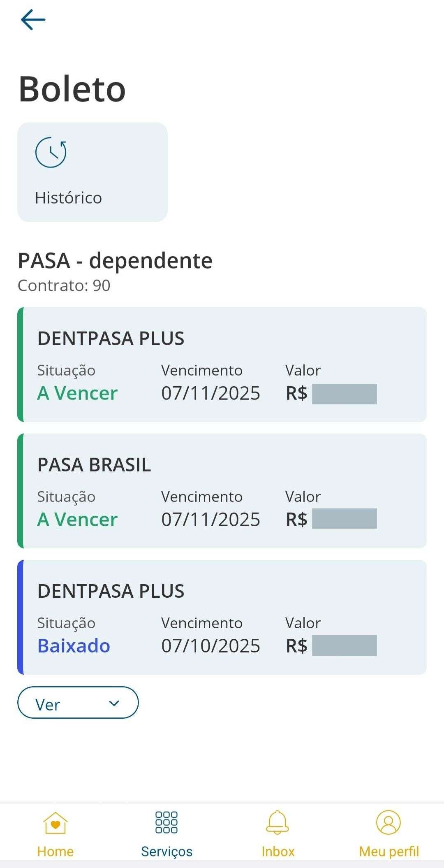Viewport: 444px width, 868px height.
Task: Tap the Meu perfil person icon
Action: tap(388, 823)
